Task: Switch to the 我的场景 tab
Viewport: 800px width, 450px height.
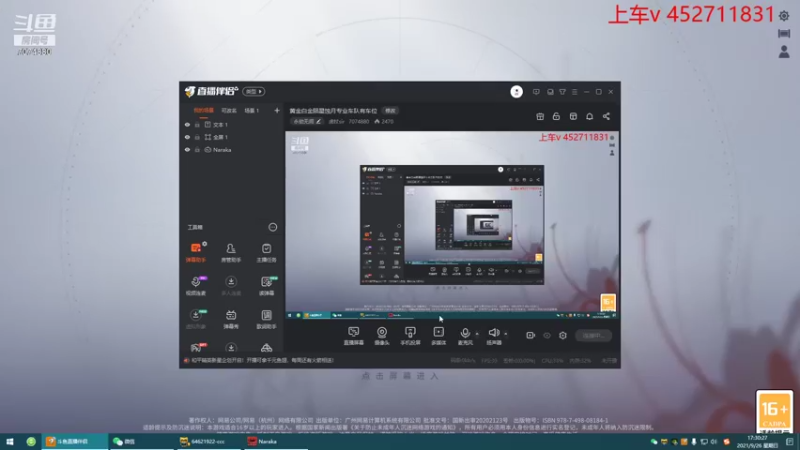Action: click(x=203, y=111)
